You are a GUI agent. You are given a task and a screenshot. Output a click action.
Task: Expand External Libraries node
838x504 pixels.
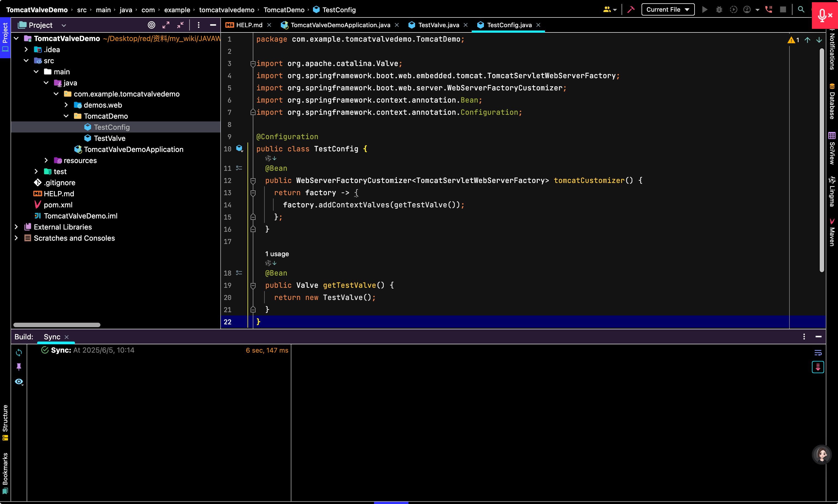click(x=16, y=227)
